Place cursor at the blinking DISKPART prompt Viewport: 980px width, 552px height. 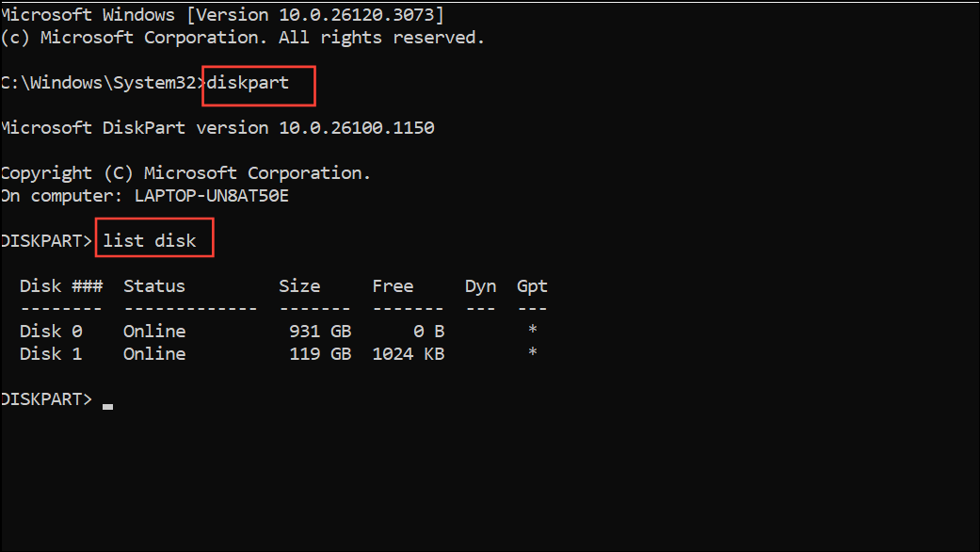[x=108, y=406]
